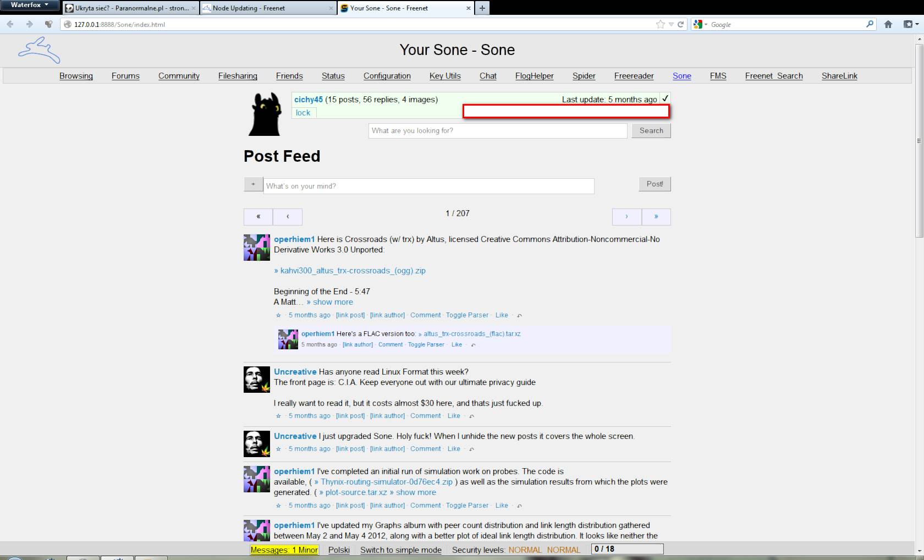924x560 pixels.
Task: Click the checkmark next to Last update
Action: (x=665, y=98)
